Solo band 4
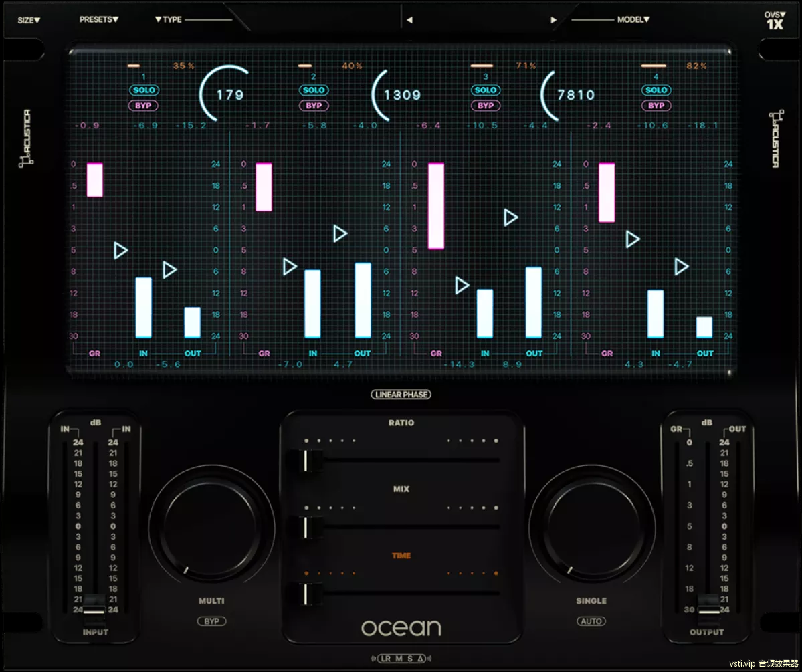The height and width of the screenshot is (672, 802). coord(656,90)
